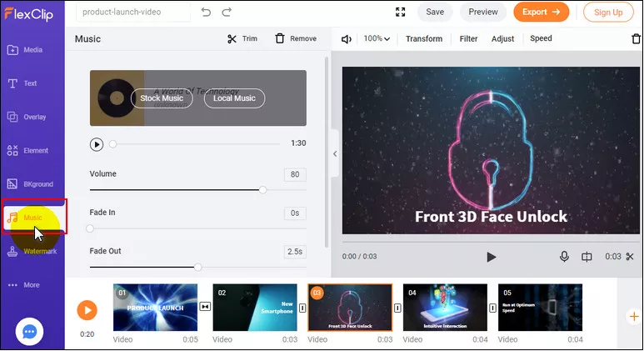Click the 0:00 / 0:03 time display
This screenshot has height=351, width=644.
[x=359, y=257]
